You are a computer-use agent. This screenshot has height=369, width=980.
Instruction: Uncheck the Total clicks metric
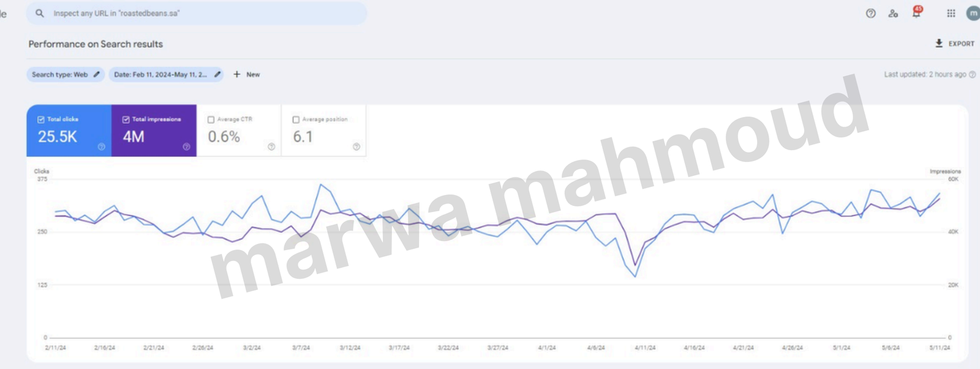click(x=41, y=120)
